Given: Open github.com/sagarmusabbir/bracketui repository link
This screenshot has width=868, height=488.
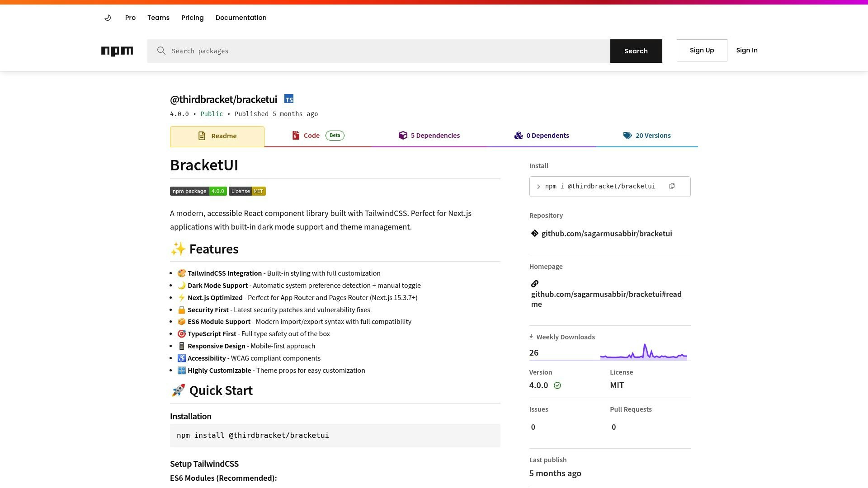Looking at the screenshot, I should 607,234.
